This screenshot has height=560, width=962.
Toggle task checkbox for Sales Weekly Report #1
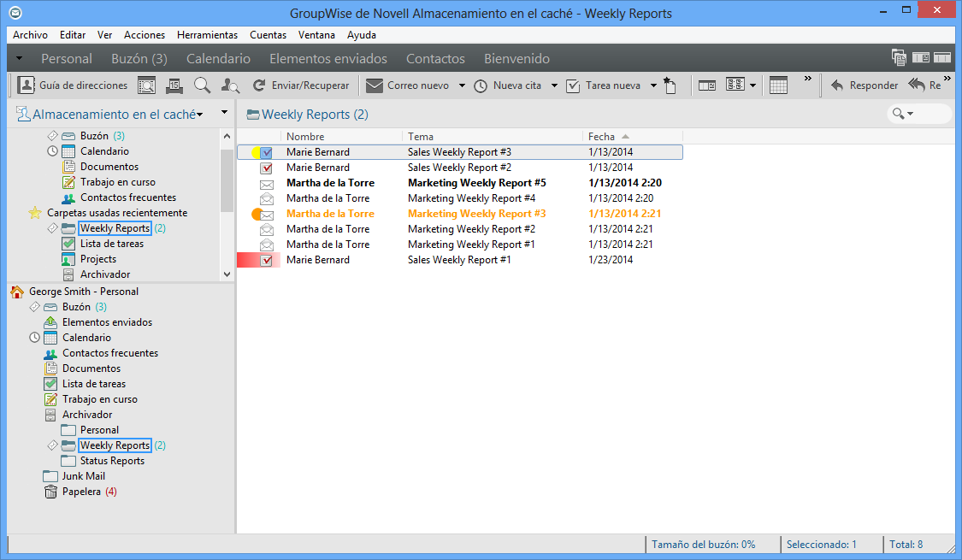266,261
